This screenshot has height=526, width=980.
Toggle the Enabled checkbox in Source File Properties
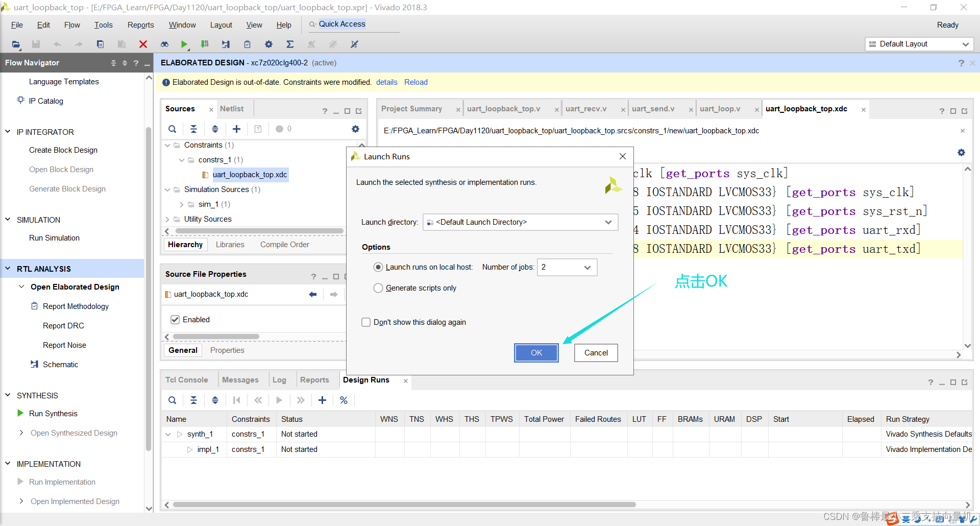click(175, 320)
